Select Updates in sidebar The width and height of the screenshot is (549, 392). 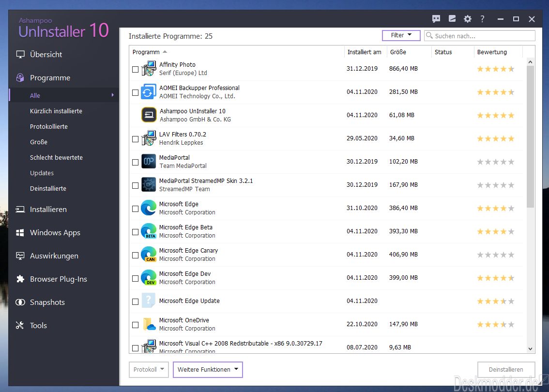click(42, 173)
